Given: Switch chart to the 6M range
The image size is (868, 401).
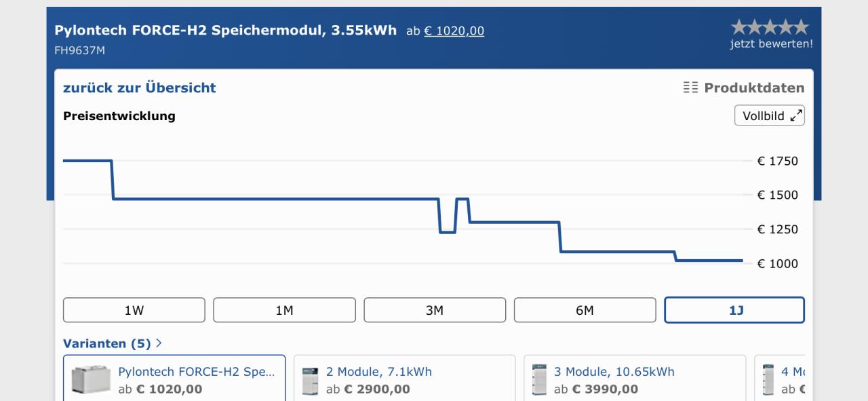Looking at the screenshot, I should coord(585,310).
